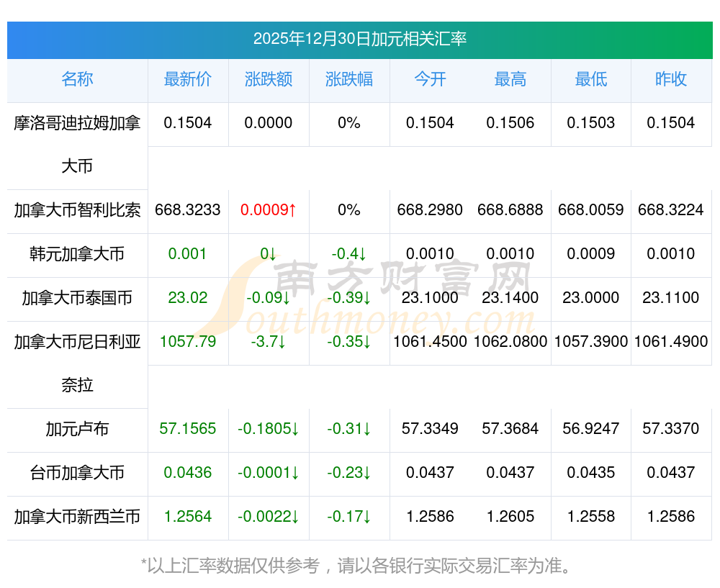Click the 加拿大币尼日利亚奈拉 row name

(x=77, y=363)
